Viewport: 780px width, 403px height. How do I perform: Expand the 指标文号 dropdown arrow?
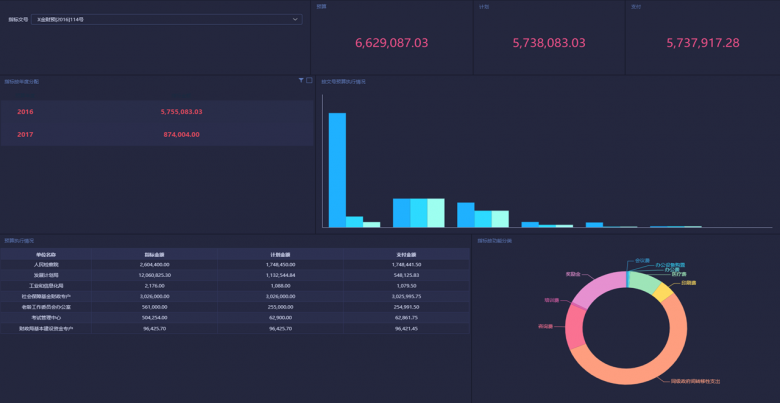tap(295, 19)
